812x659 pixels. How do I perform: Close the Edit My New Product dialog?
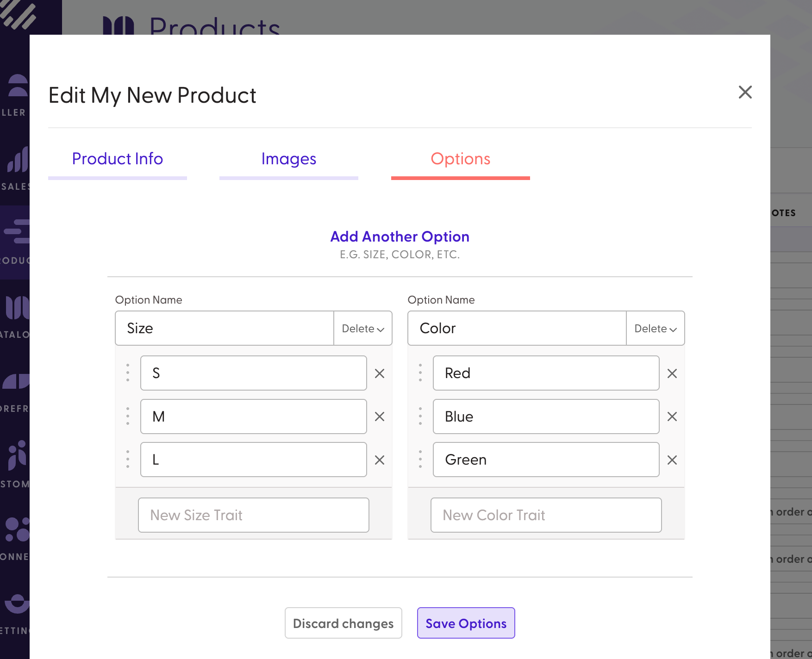pyautogui.click(x=745, y=92)
